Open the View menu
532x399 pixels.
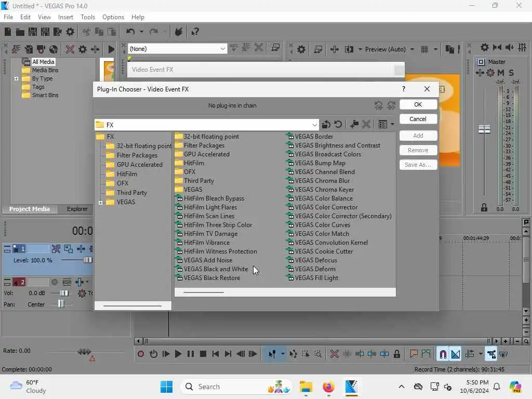(x=44, y=17)
